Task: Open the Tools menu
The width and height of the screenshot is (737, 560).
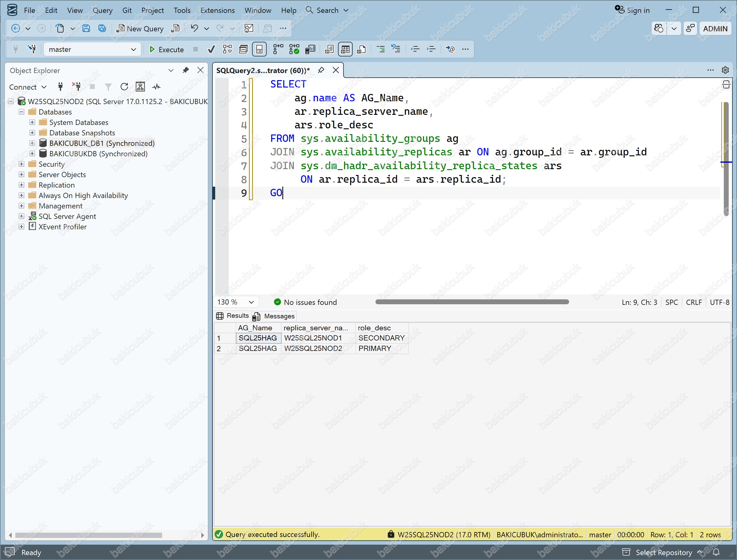Action: 182,10
